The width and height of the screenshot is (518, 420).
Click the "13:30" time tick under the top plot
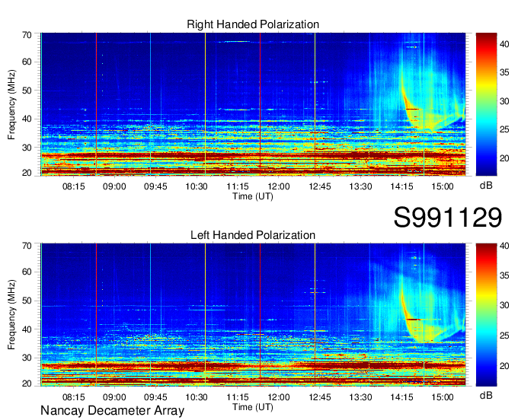[361, 186]
